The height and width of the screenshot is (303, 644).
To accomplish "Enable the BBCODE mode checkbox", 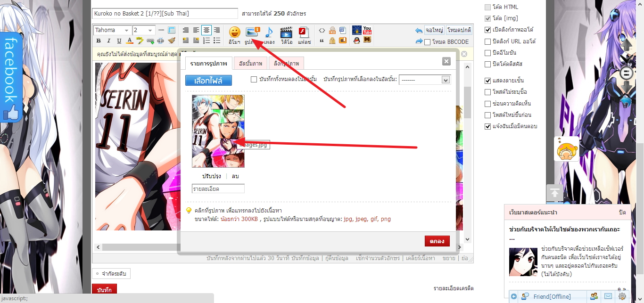I will pyautogui.click(x=428, y=42).
